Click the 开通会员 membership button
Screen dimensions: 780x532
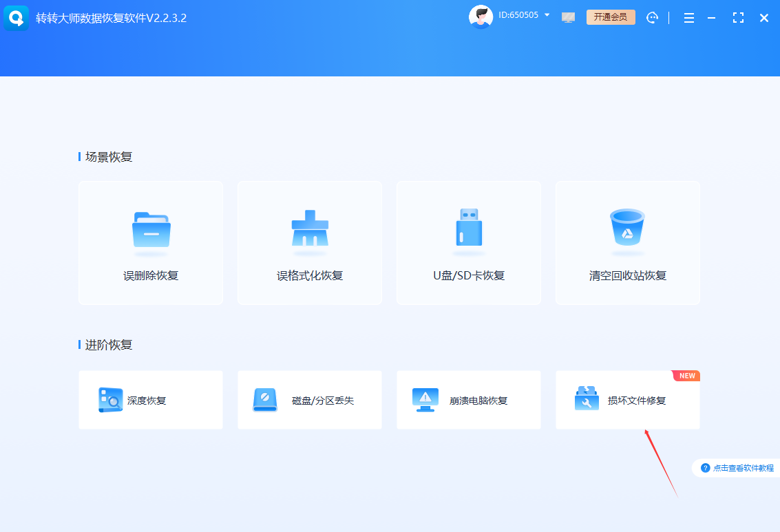pyautogui.click(x=611, y=17)
